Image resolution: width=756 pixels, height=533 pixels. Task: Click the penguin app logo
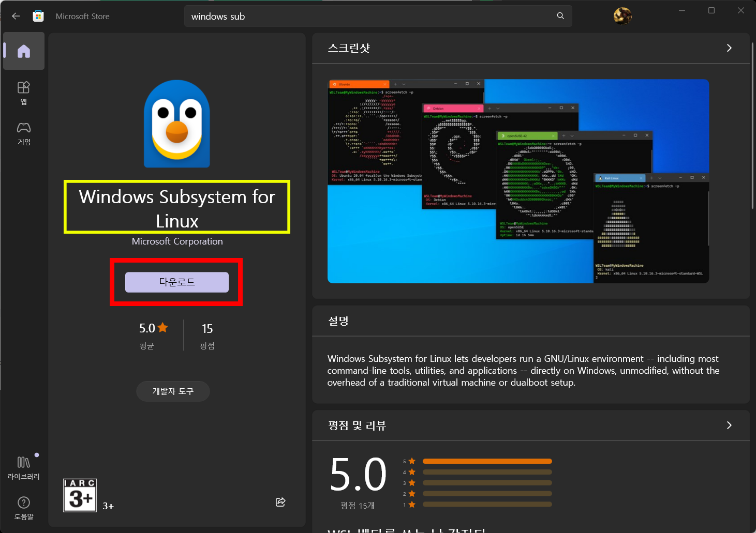coord(177,124)
